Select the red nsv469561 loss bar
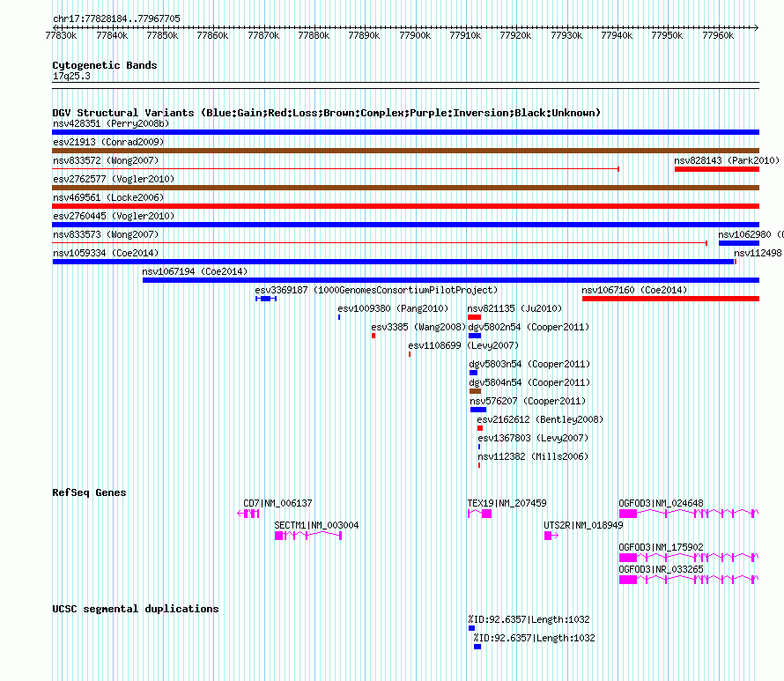 pyautogui.click(x=405, y=206)
